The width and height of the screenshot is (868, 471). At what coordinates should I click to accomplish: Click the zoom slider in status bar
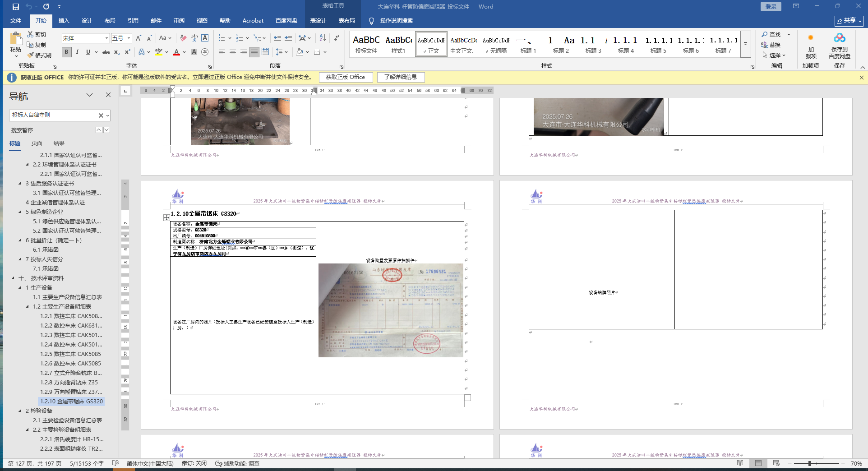[810, 463]
